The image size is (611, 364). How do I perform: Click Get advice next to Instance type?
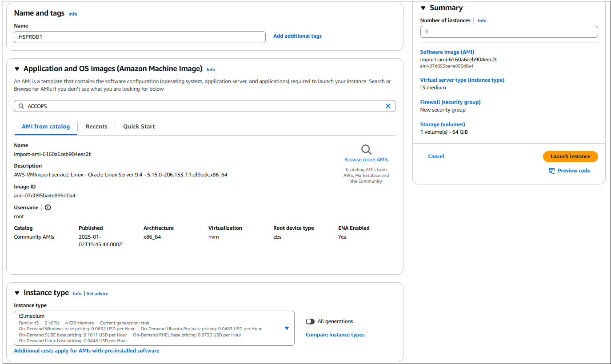97,293
